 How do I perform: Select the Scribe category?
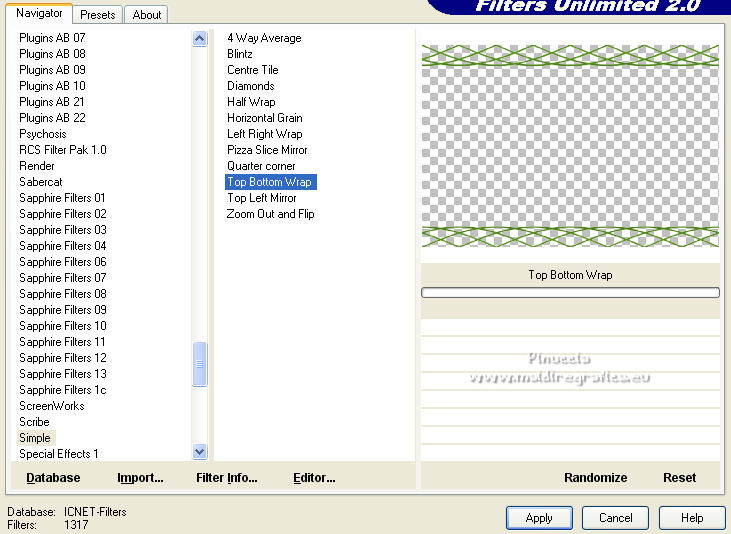34,422
